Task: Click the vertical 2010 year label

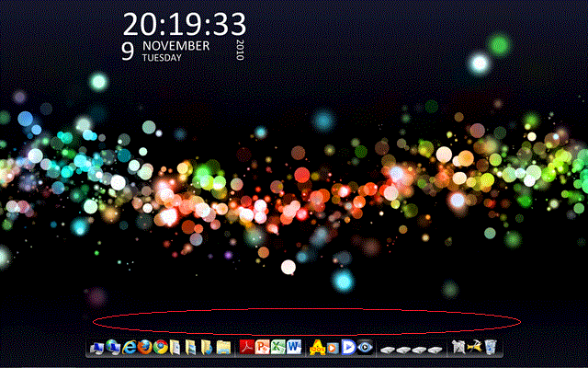Action: [240, 50]
